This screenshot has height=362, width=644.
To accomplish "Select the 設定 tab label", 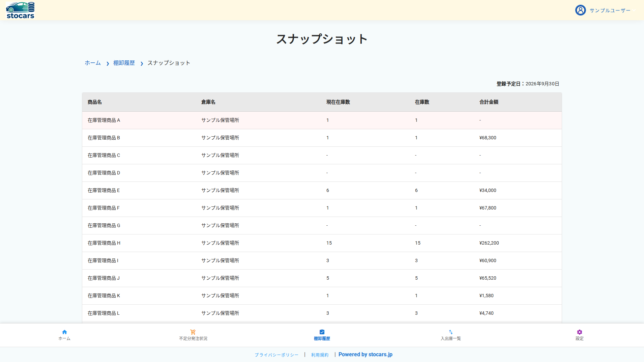I will click(x=580, y=338).
